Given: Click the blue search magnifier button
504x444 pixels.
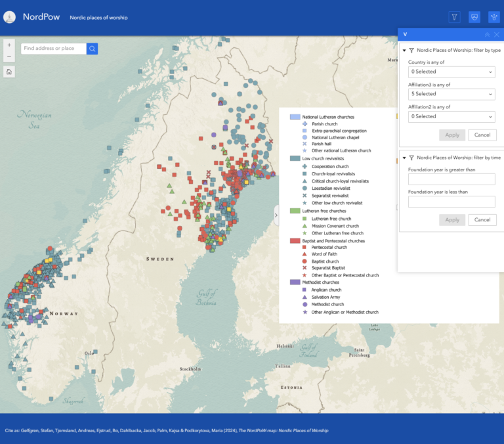Looking at the screenshot, I should click(92, 49).
